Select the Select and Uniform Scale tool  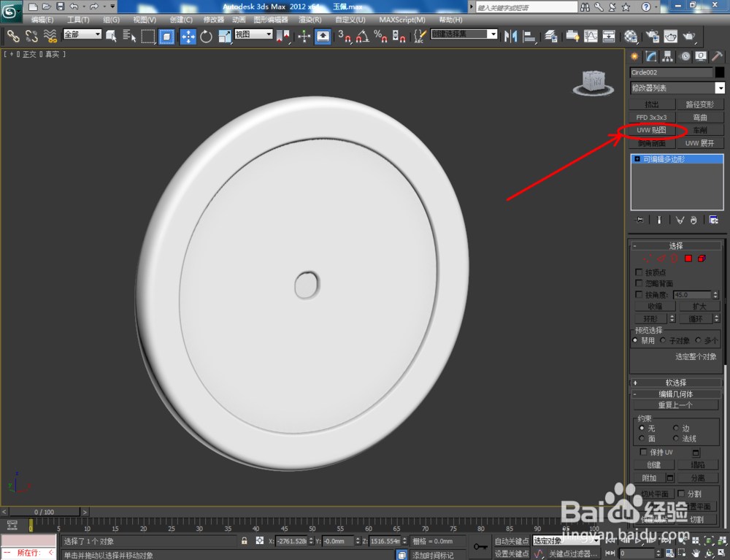pos(224,37)
